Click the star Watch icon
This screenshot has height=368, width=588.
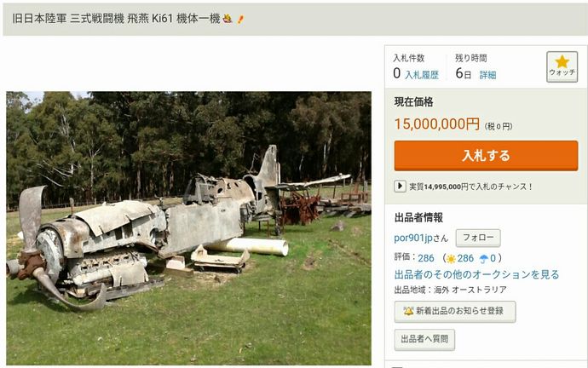click(562, 62)
